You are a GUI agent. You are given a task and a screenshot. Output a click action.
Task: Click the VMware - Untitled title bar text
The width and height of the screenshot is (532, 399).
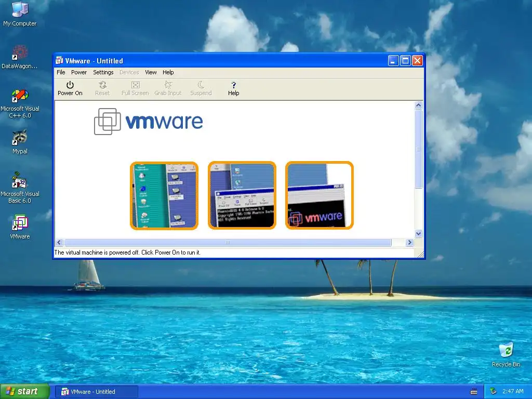(x=94, y=61)
